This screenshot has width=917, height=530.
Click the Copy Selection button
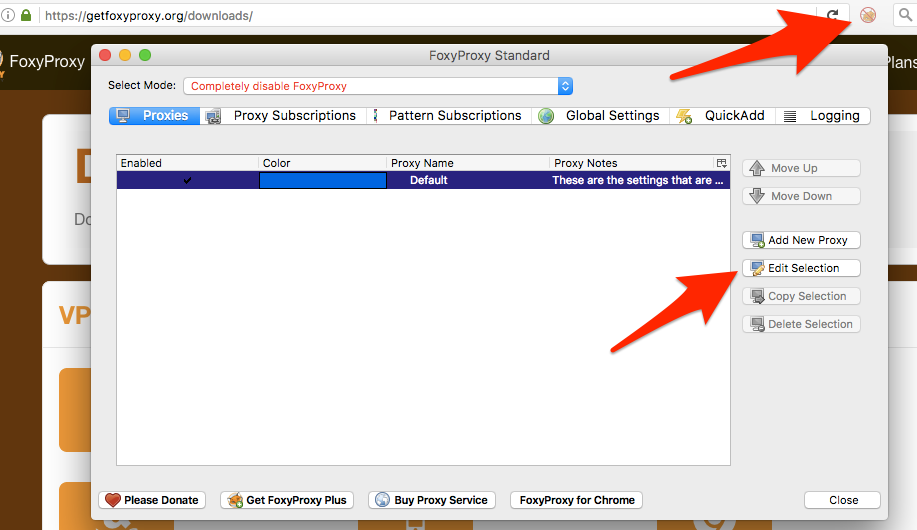[x=801, y=296]
